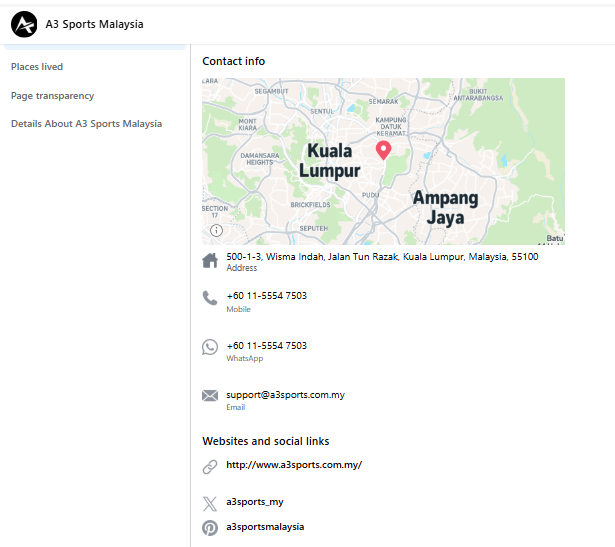Click the phone handset icon for Mobile
The height and width of the screenshot is (547, 615).
click(x=210, y=298)
